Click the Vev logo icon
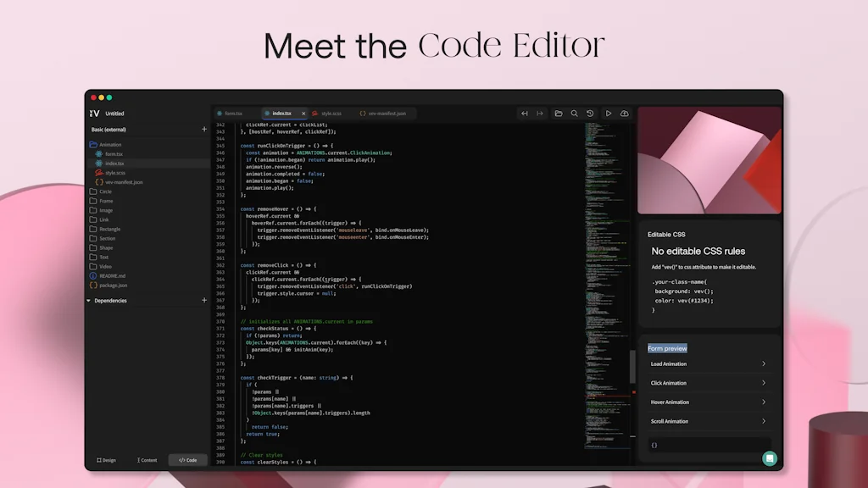The width and height of the screenshot is (868, 488). click(x=94, y=114)
